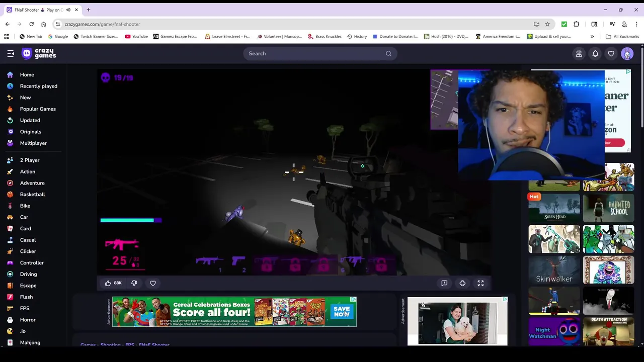The width and height of the screenshot is (644, 362).
Task: Open the YouTube bookmark
Action: tap(136, 37)
